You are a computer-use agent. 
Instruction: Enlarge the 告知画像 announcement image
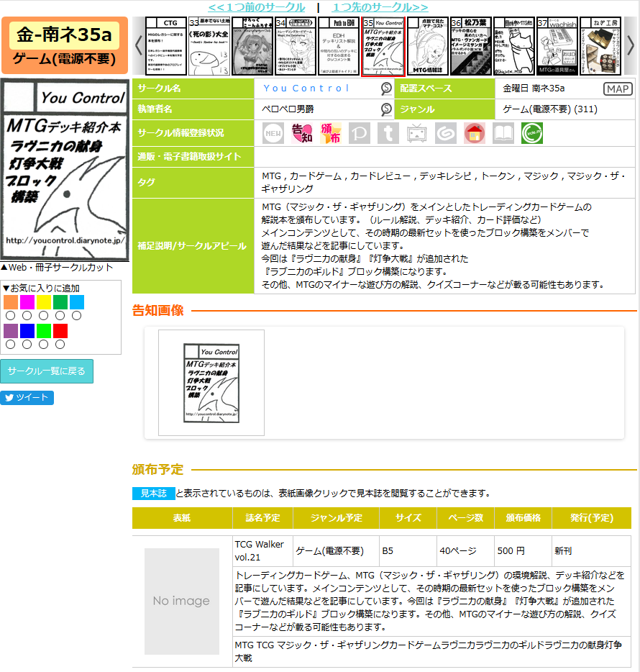(211, 383)
